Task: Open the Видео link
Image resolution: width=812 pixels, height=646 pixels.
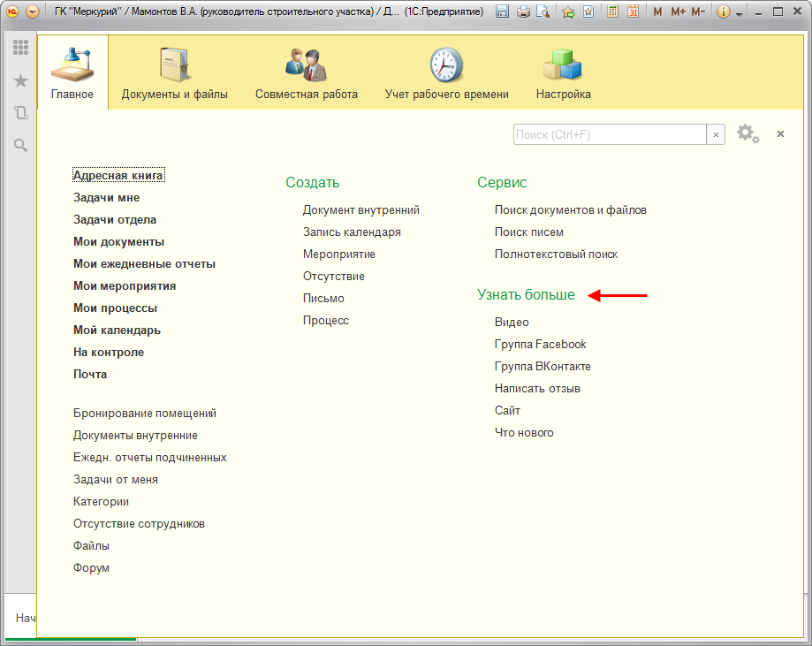Action: (x=511, y=323)
